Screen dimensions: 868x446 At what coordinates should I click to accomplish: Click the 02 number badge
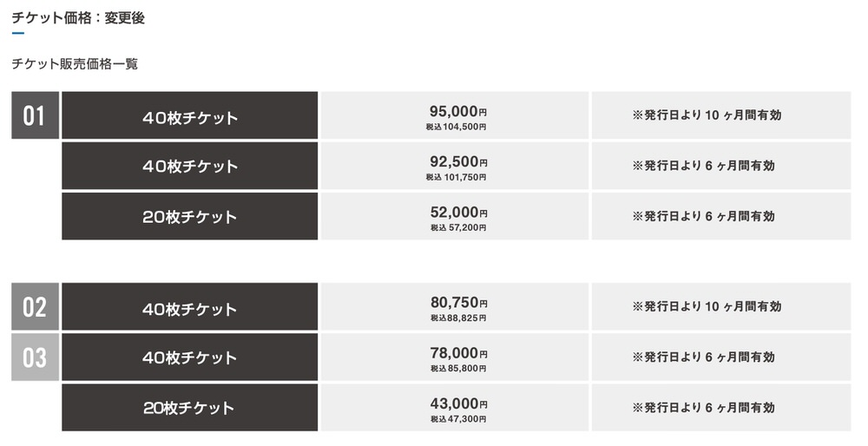point(35,306)
